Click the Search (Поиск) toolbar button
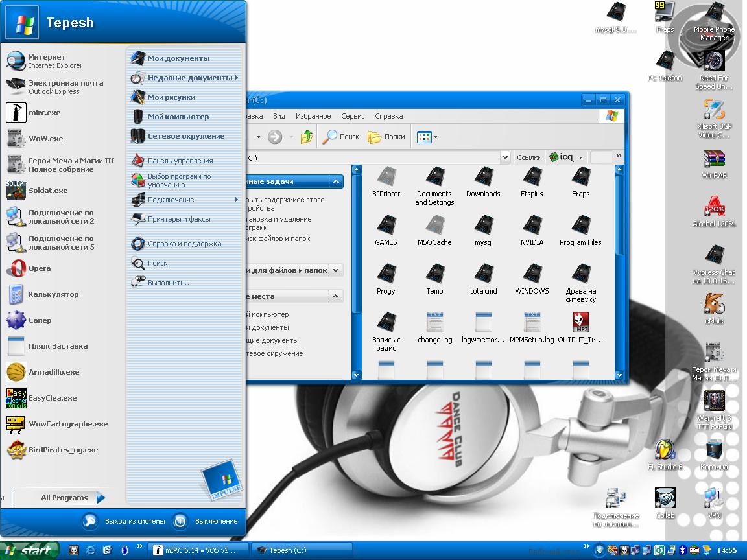 pos(342,137)
